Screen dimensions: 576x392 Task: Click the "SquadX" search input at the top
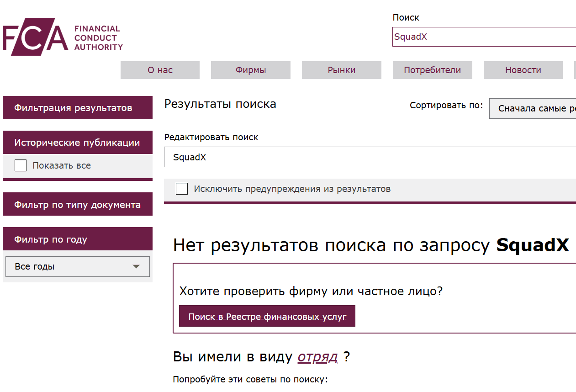pyautogui.click(x=457, y=37)
